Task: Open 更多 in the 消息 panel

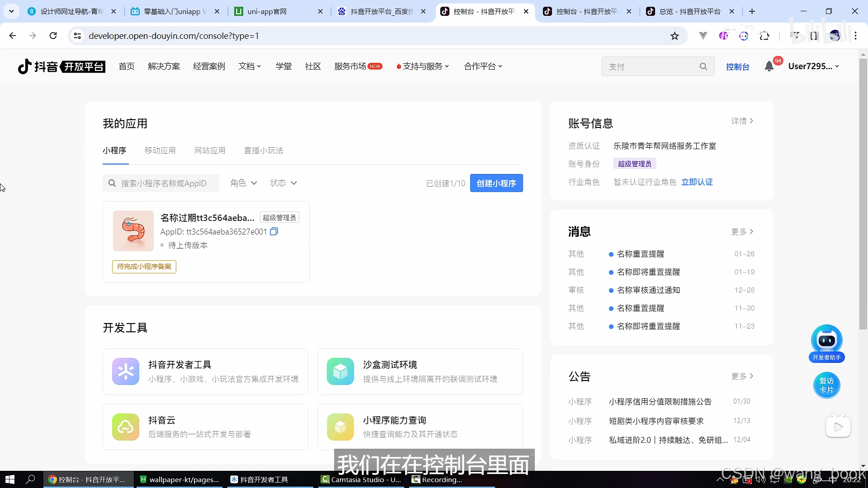Action: tap(742, 232)
